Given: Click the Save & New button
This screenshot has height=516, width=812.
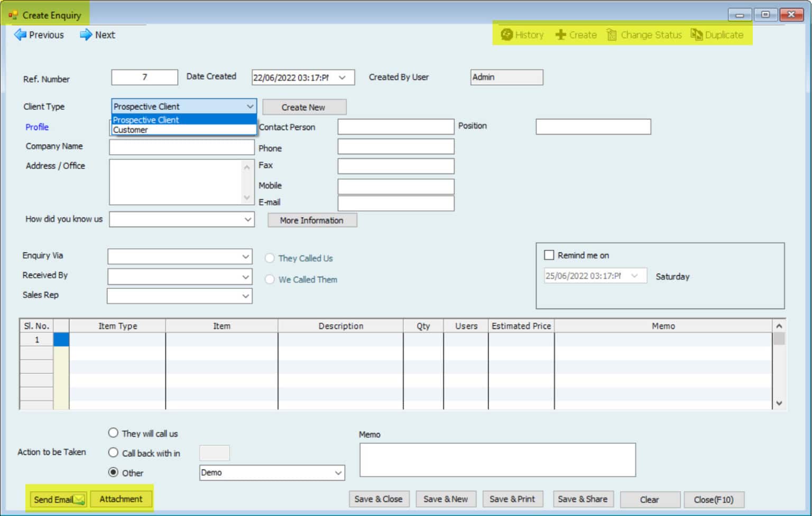Looking at the screenshot, I should [x=446, y=499].
